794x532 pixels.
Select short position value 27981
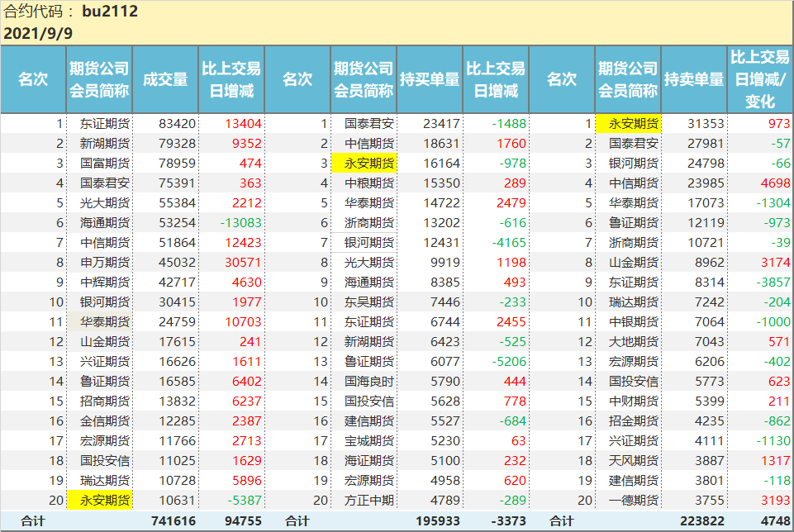coord(706,144)
